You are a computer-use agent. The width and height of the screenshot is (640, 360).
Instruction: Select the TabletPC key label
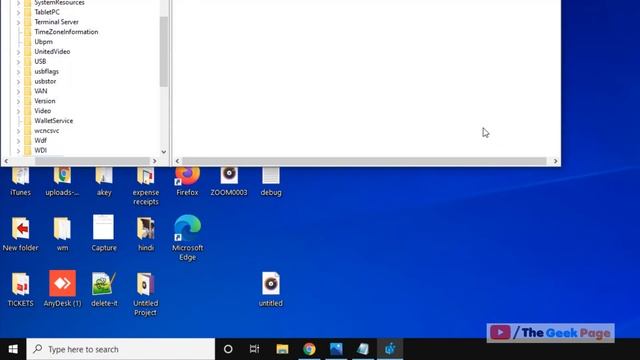[x=47, y=12]
